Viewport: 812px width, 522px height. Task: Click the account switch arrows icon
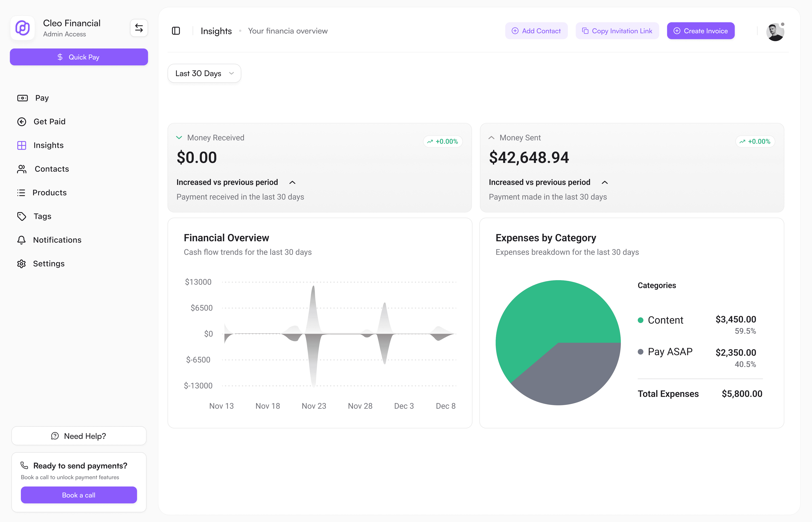coord(139,28)
